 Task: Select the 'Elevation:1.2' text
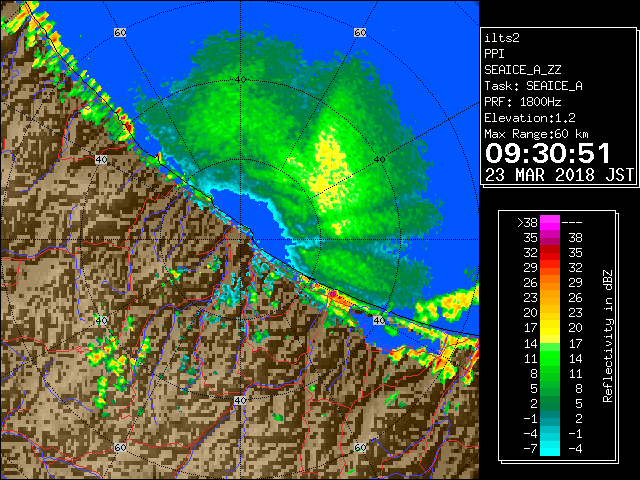click(x=530, y=118)
